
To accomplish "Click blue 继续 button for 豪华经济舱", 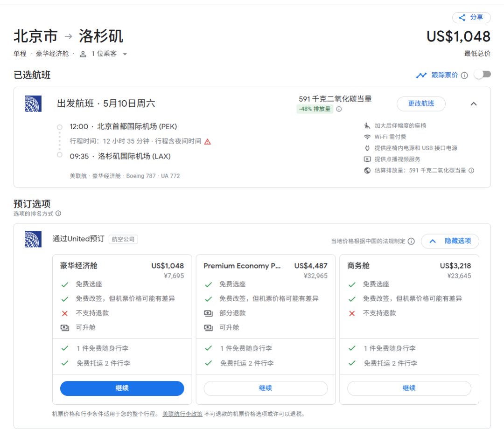I will [122, 388].
